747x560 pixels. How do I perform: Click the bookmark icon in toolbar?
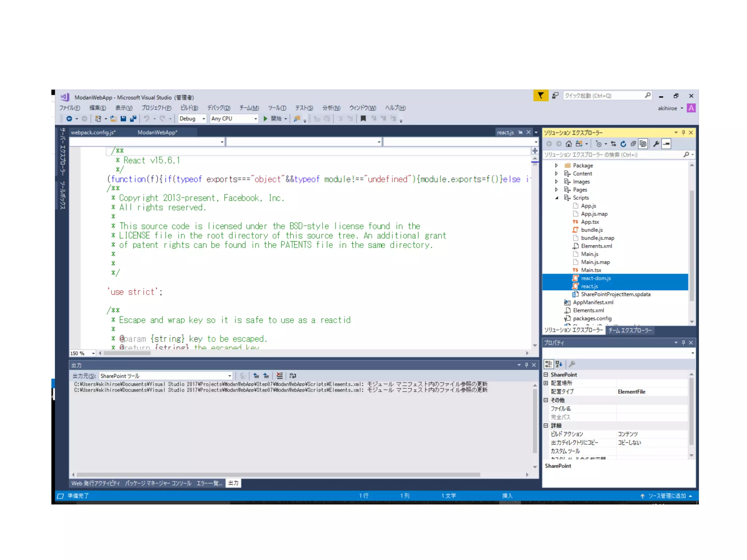pos(363,118)
